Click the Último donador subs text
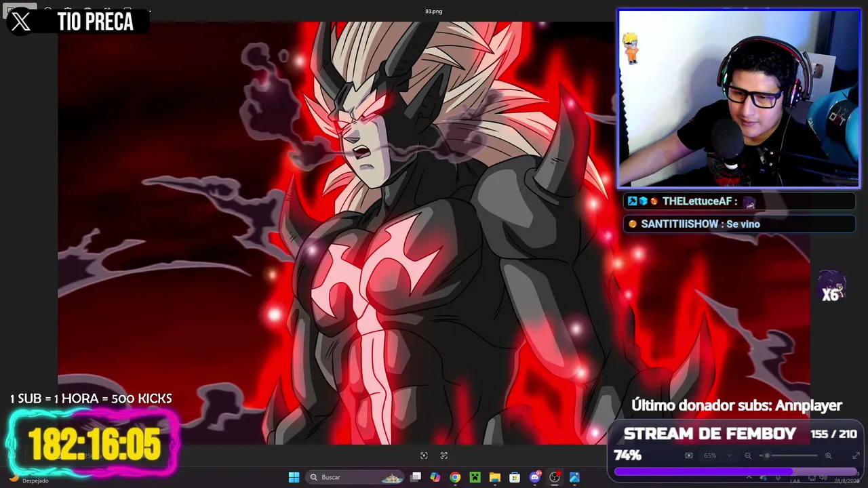This screenshot has width=868, height=488. pos(736,405)
